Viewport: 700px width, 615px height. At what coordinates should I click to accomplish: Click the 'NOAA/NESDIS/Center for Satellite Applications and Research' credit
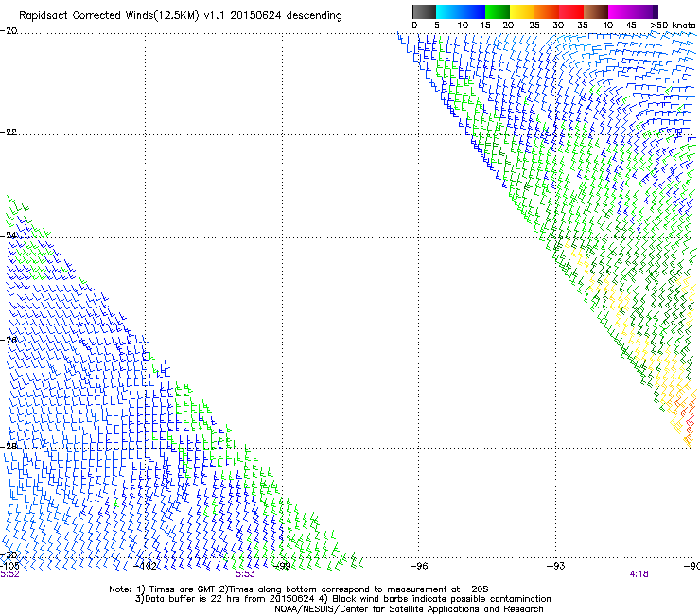click(x=409, y=609)
